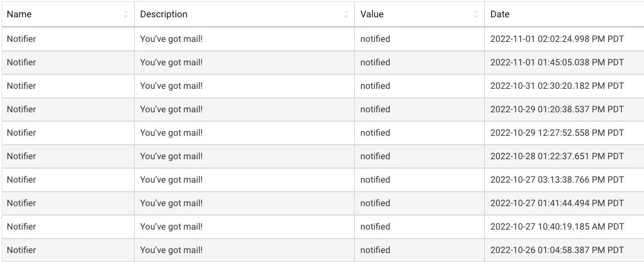Select the 2022-10-31 02:30:20.182 PM date entry
Image resolution: width=644 pixels, height=262 pixels.
pyautogui.click(x=556, y=86)
